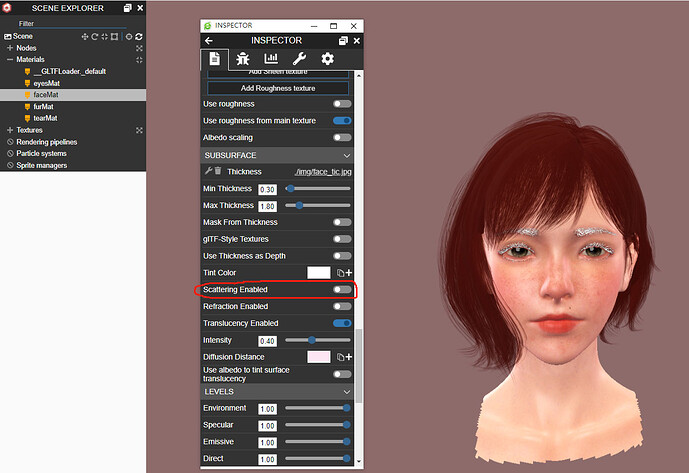
Task: Open the /img/face_tic.jpg thickness texture link
Action: pyautogui.click(x=323, y=172)
